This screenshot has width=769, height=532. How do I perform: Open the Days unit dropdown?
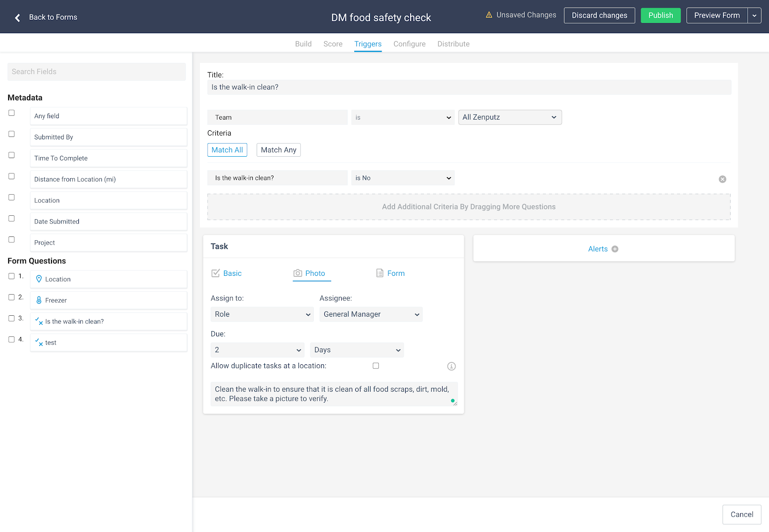(357, 350)
